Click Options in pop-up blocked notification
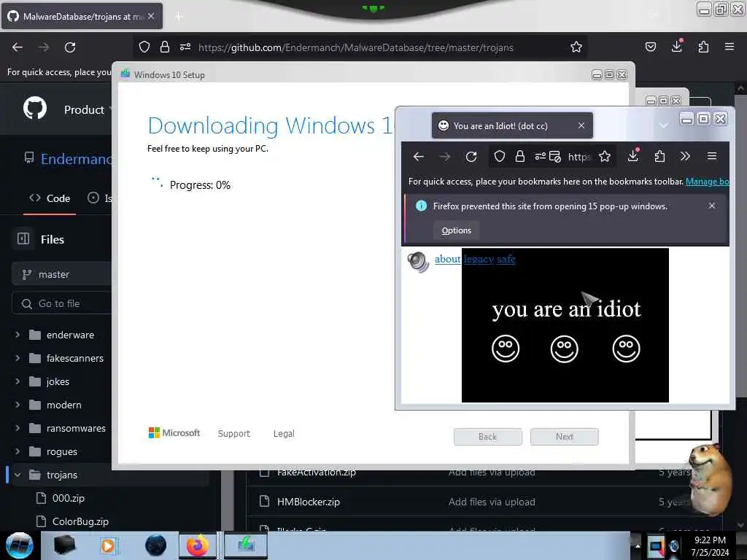The height and width of the screenshot is (560, 747). click(x=457, y=230)
